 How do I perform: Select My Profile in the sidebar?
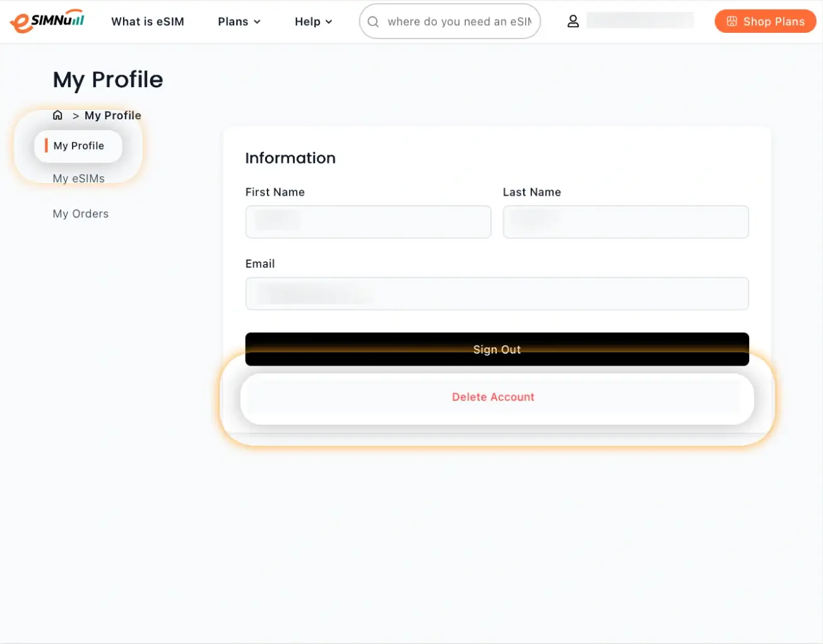pos(78,146)
